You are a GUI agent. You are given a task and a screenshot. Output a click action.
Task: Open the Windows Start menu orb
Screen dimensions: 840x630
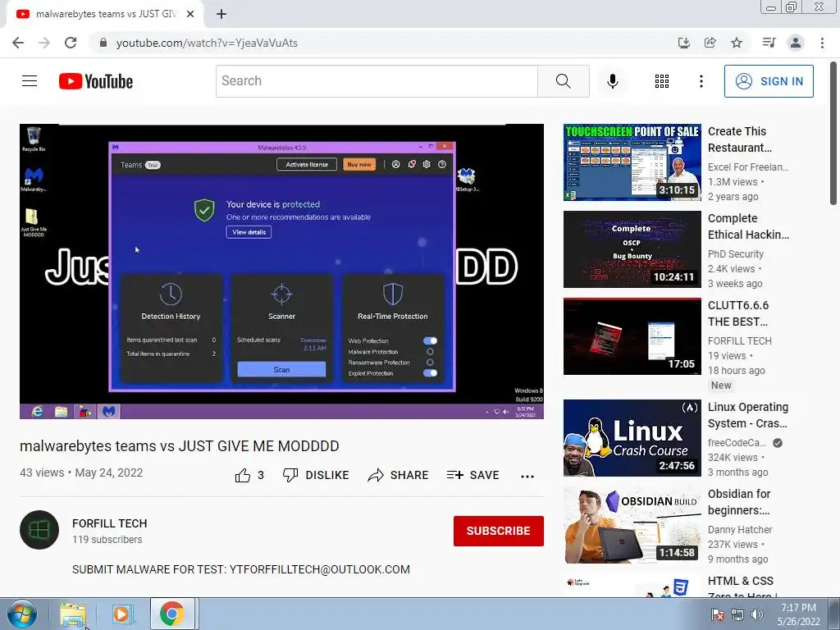point(22,614)
